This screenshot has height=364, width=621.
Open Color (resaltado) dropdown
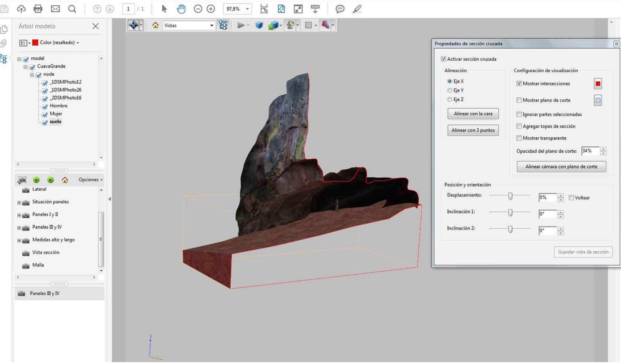(59, 43)
